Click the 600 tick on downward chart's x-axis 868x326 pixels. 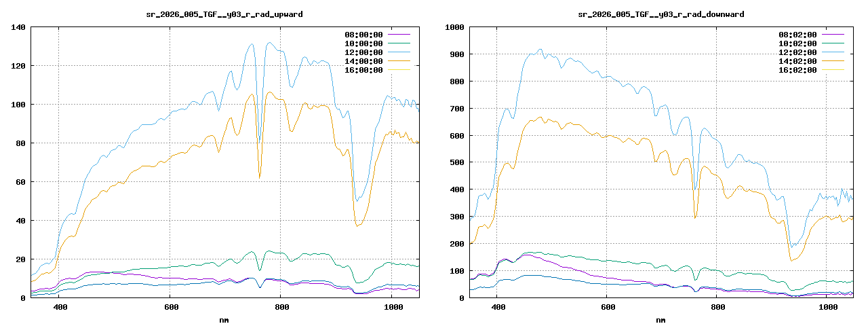click(607, 307)
